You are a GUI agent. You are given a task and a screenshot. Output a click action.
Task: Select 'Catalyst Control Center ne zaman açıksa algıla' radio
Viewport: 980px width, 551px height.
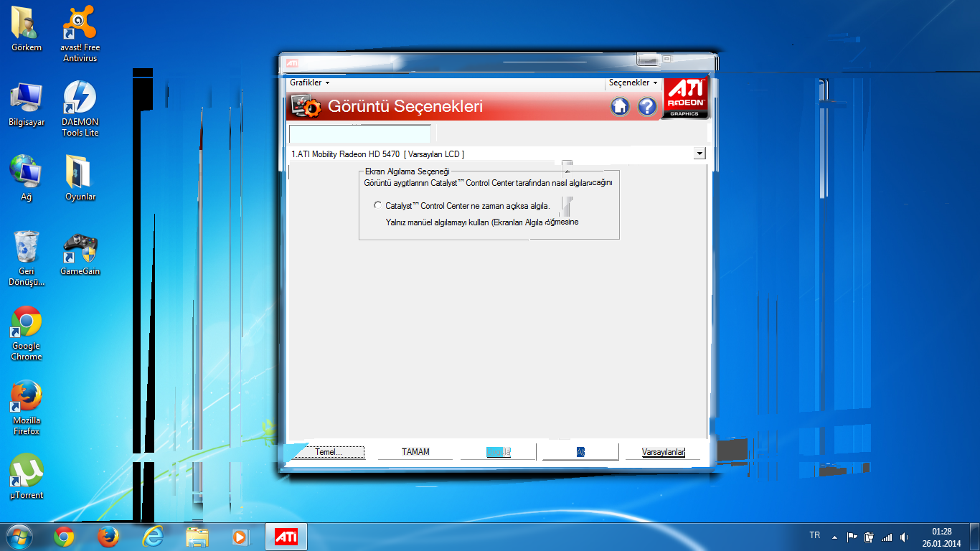click(x=378, y=206)
